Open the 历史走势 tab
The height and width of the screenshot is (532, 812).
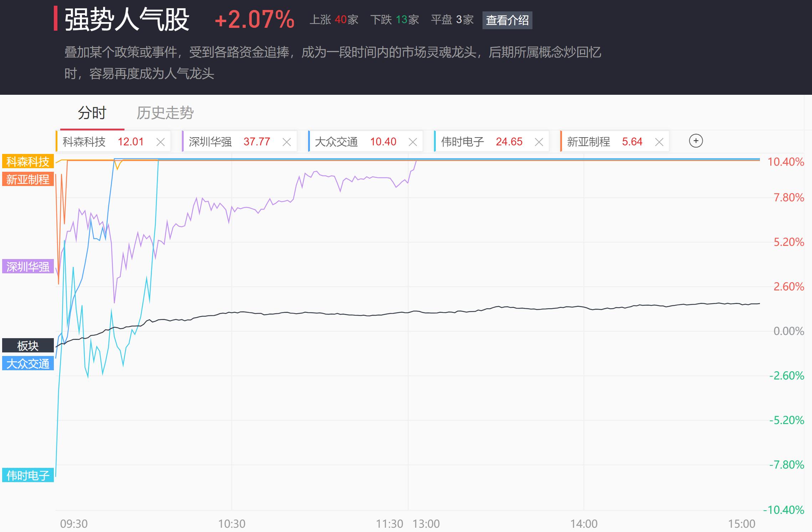pyautogui.click(x=165, y=113)
